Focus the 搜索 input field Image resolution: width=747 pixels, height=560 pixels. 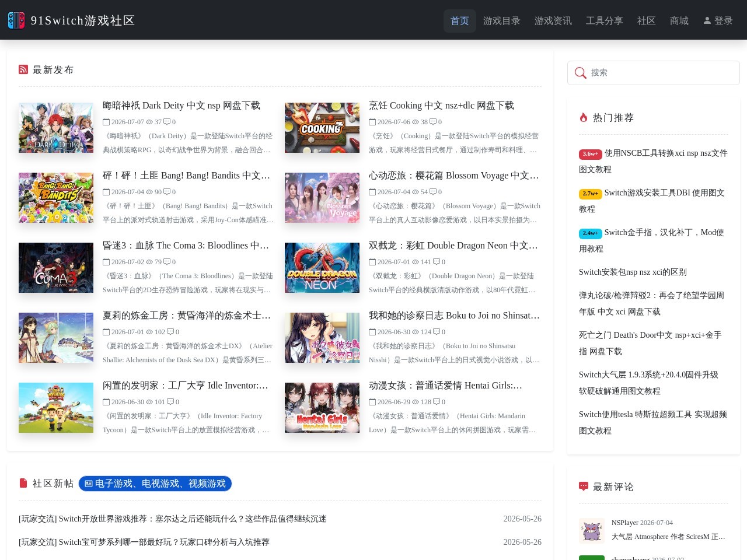[x=654, y=73]
